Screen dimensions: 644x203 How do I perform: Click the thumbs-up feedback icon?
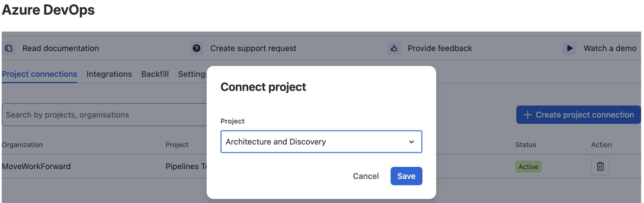pyautogui.click(x=394, y=48)
